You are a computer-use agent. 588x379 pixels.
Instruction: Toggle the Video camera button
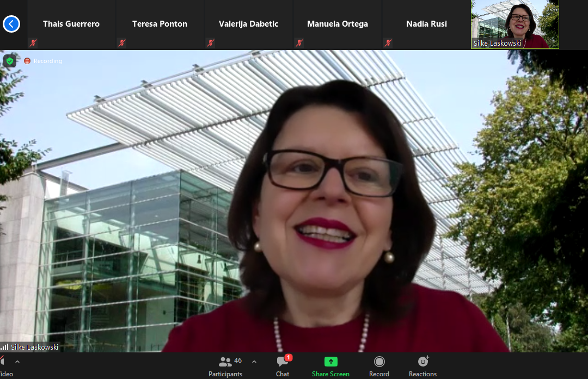[2, 362]
